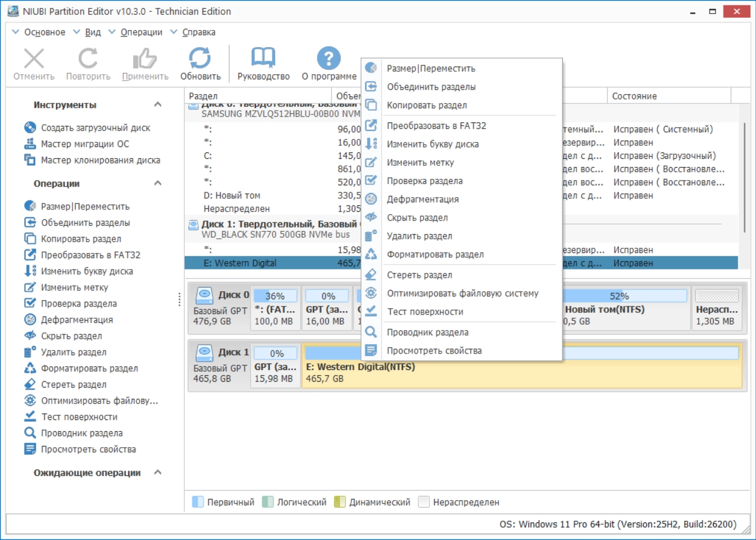Click the sidebar Объединить разделы icon

pyautogui.click(x=30, y=223)
